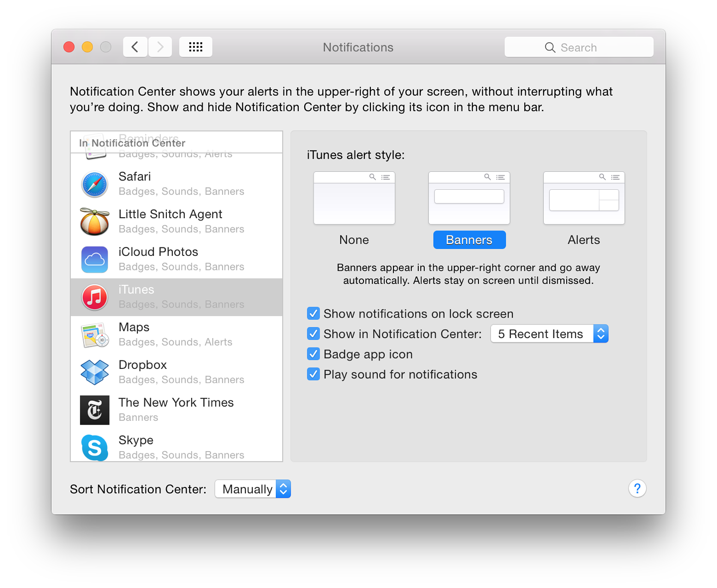Uncheck Show in Notification Center

click(x=313, y=334)
